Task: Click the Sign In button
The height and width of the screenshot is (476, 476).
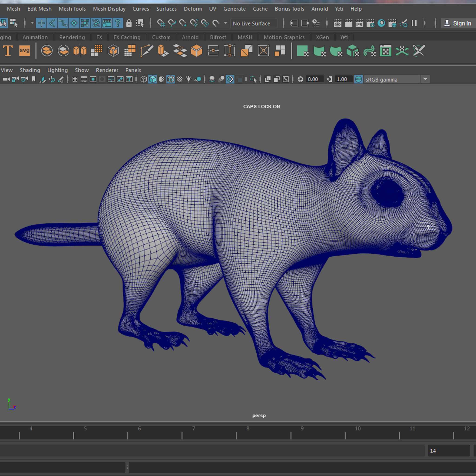Action: [458, 23]
